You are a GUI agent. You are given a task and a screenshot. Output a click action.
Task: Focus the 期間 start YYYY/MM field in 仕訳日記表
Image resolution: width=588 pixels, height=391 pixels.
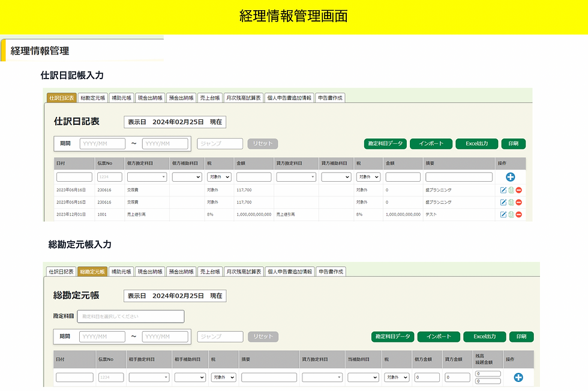coord(103,143)
